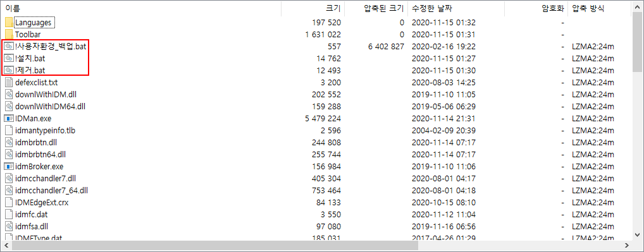
Task: Select the !사용자환경_백업.bat file name
Action: click(x=51, y=46)
